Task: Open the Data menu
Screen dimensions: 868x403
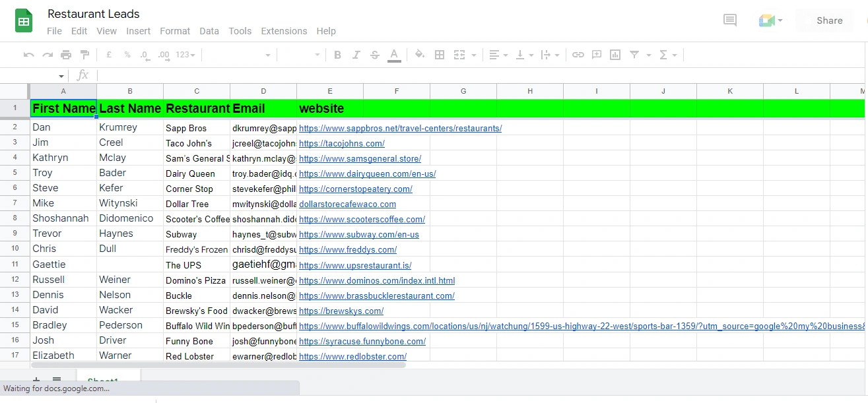Action: click(209, 31)
